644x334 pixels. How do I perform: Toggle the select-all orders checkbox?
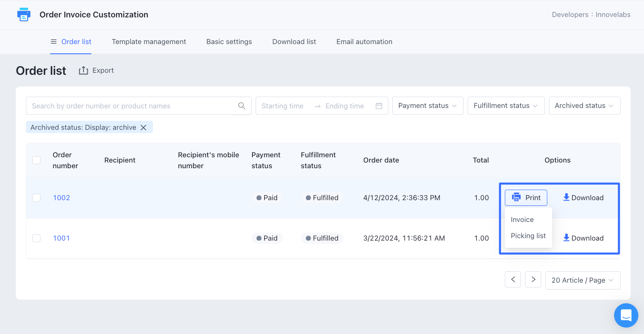click(36, 160)
